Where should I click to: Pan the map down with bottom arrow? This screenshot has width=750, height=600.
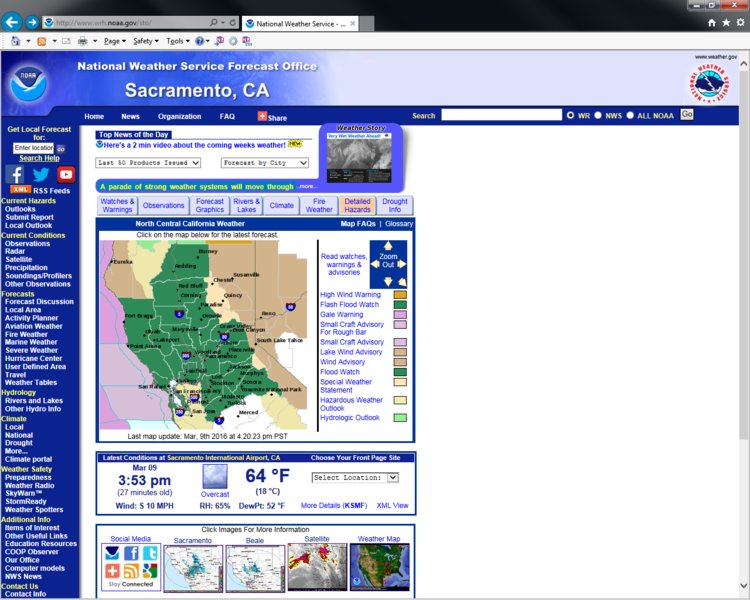pyautogui.click(x=388, y=281)
